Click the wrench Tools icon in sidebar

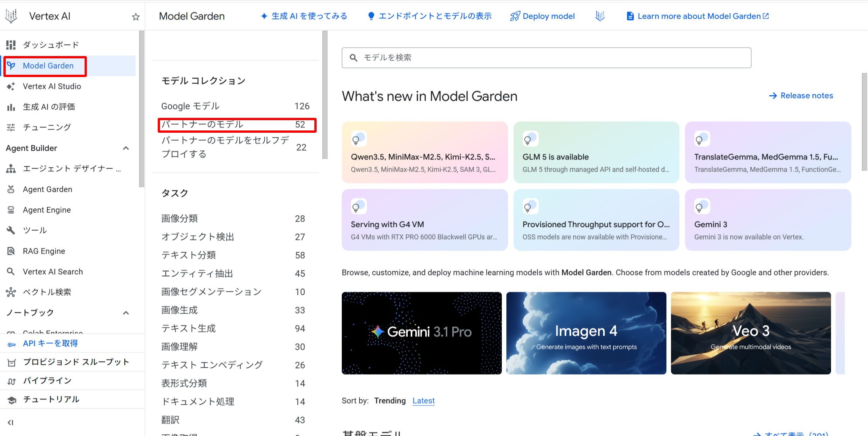tap(11, 230)
